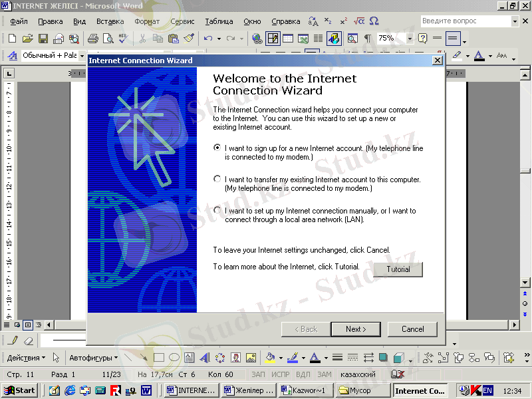Open the Действия drawing actions dropdown
The height and width of the screenshot is (399, 532).
click(x=26, y=358)
